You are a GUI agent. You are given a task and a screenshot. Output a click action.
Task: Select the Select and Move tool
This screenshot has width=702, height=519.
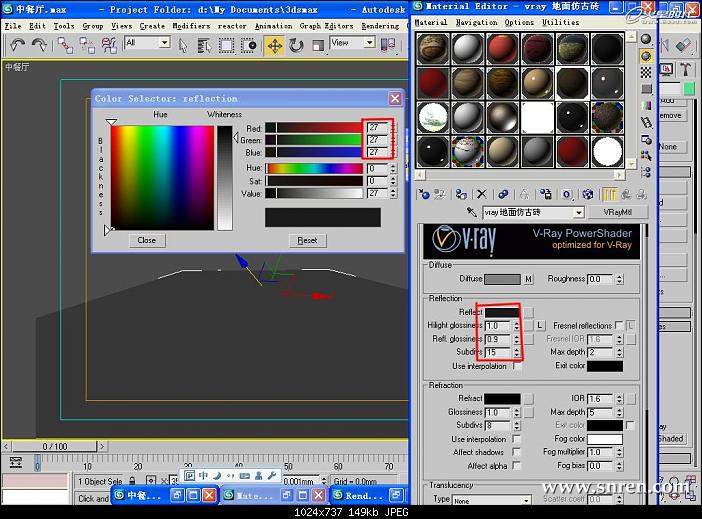[274, 45]
